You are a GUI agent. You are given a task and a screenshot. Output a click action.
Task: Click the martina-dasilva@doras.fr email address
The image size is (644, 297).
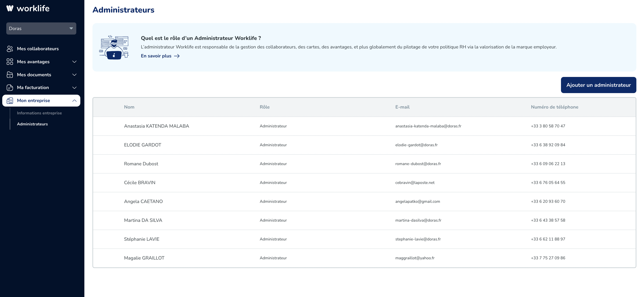pyautogui.click(x=418, y=220)
